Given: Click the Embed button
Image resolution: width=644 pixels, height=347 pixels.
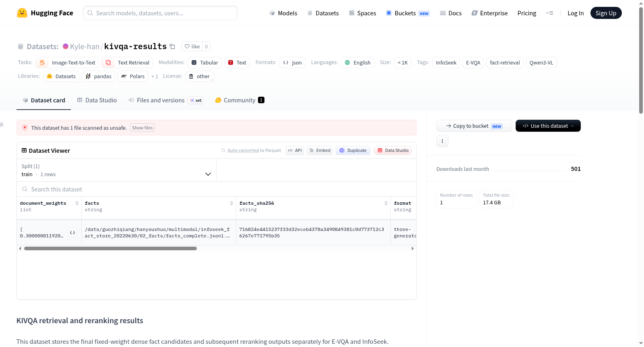Looking at the screenshot, I should [320, 150].
